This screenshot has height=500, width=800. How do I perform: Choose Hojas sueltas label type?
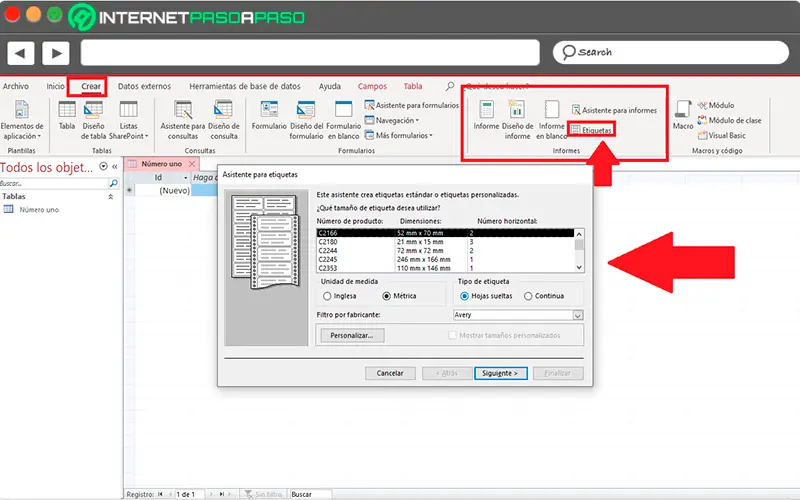(x=486, y=296)
